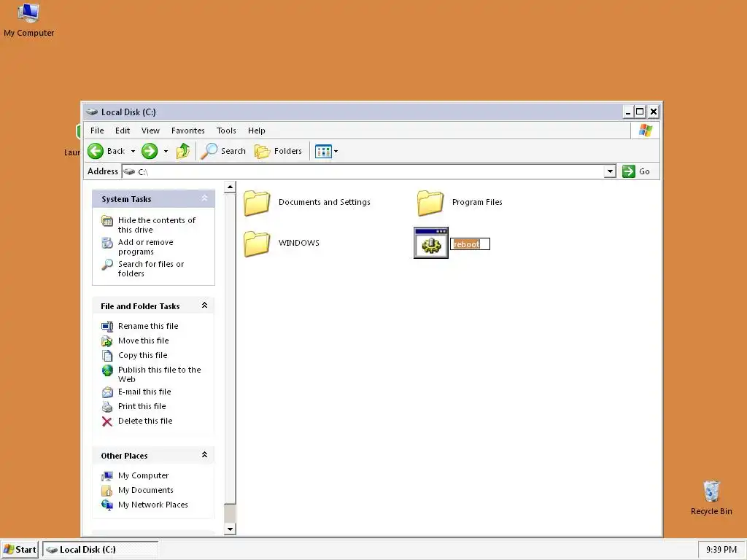Click the E-mail this file envelope icon
Screen dimensions: 747x560
click(x=107, y=392)
